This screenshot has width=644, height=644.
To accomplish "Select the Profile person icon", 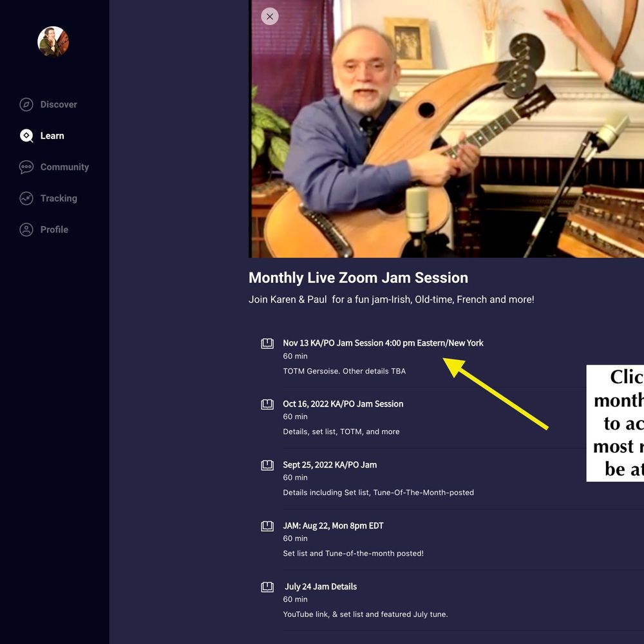I will click(x=26, y=229).
